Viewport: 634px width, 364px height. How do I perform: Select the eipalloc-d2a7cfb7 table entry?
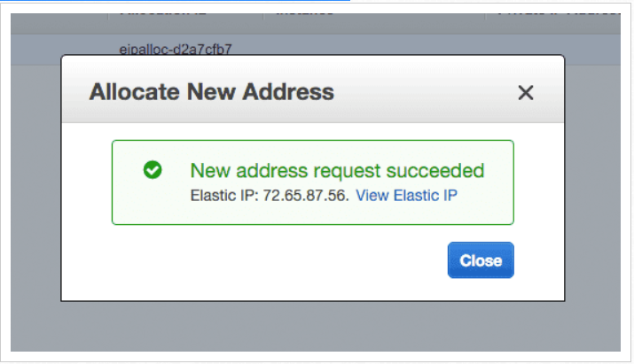point(175,50)
